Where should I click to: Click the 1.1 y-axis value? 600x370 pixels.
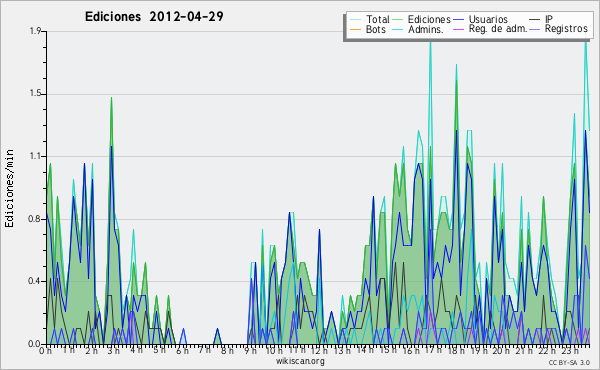35,156
